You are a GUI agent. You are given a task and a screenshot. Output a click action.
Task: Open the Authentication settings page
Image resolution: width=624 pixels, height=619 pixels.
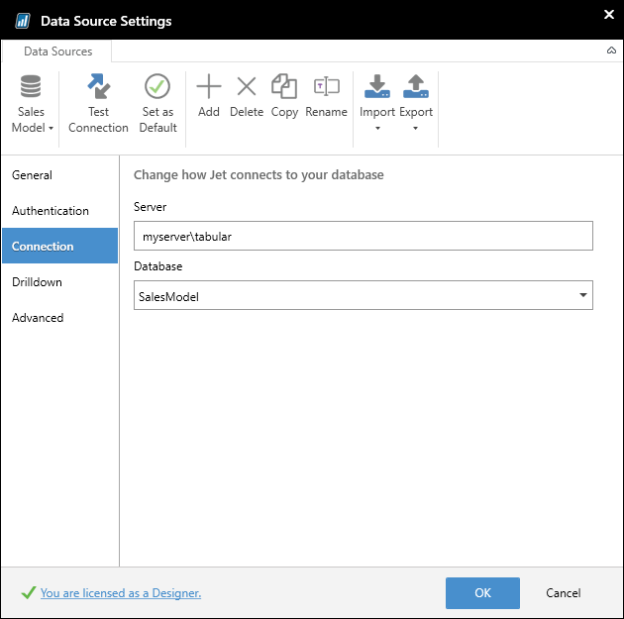tap(60, 211)
